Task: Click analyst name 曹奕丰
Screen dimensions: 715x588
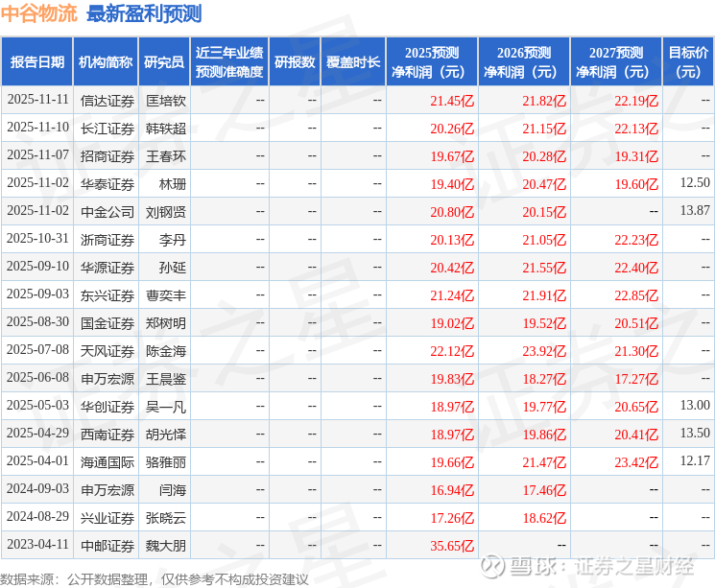Action: [x=166, y=295]
